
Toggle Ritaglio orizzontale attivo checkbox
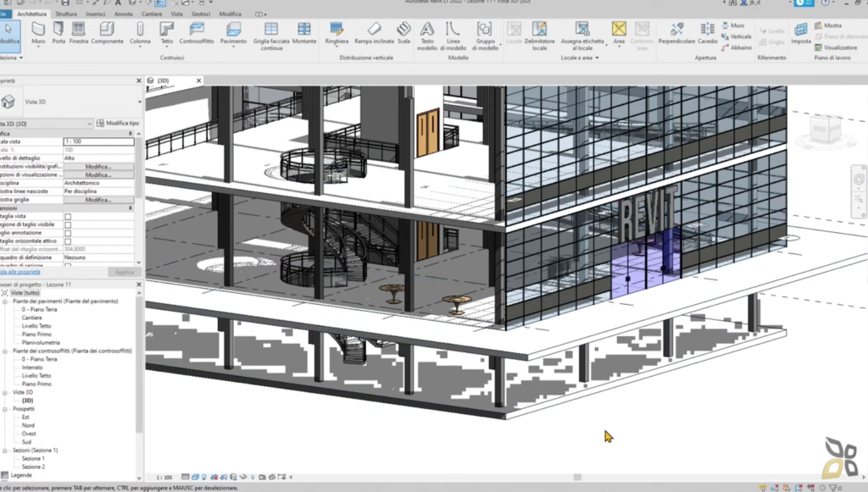(x=68, y=241)
